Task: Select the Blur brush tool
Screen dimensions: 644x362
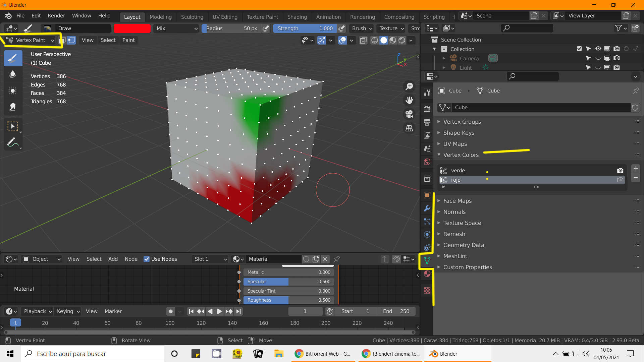Action: pyautogui.click(x=13, y=74)
